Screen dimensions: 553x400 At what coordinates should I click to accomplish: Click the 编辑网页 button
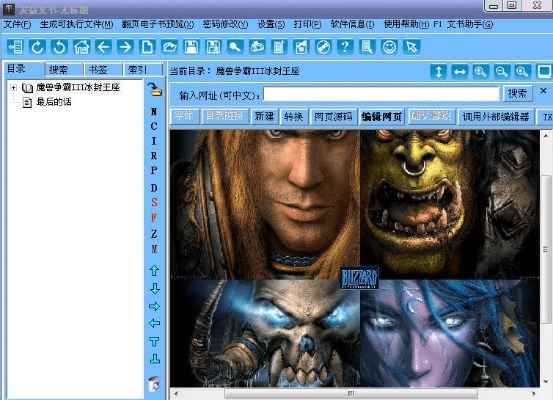pos(382,116)
